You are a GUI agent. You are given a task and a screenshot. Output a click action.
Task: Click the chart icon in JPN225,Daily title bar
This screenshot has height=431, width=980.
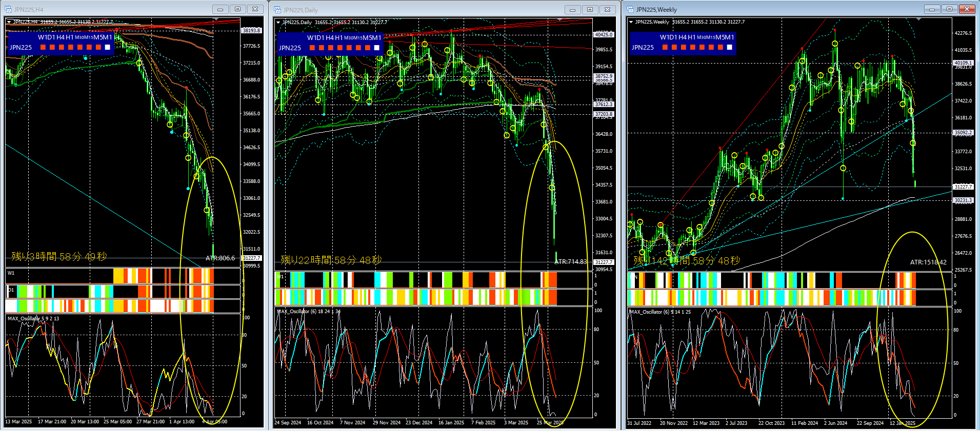[x=277, y=10]
